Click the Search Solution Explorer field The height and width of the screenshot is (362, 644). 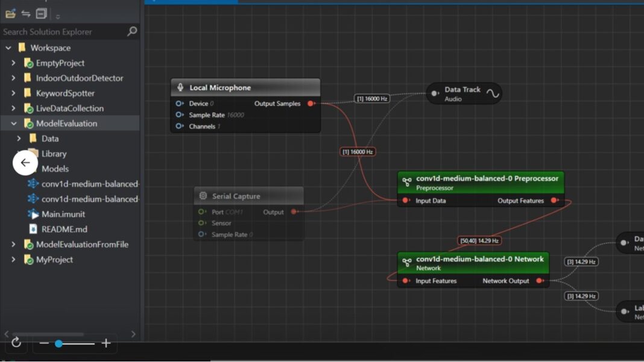(x=63, y=31)
